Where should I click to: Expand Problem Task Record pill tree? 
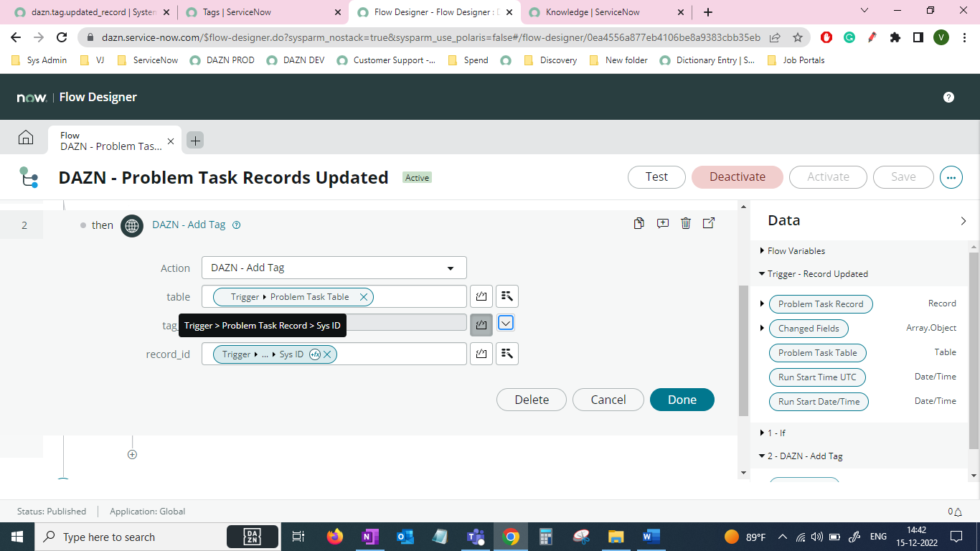click(762, 304)
